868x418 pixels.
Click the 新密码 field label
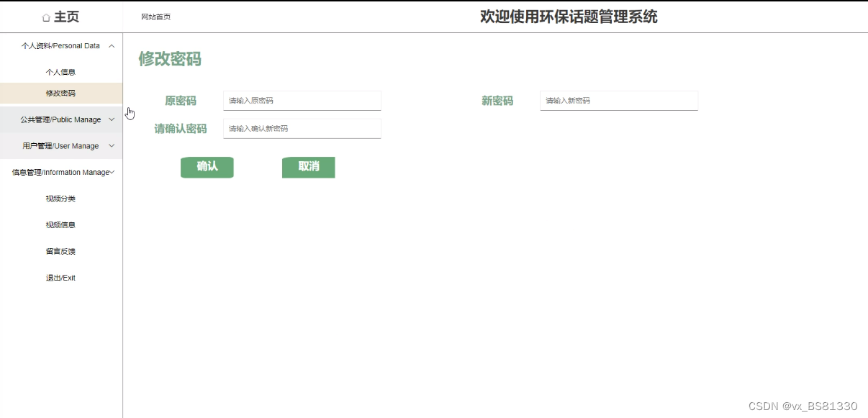497,101
